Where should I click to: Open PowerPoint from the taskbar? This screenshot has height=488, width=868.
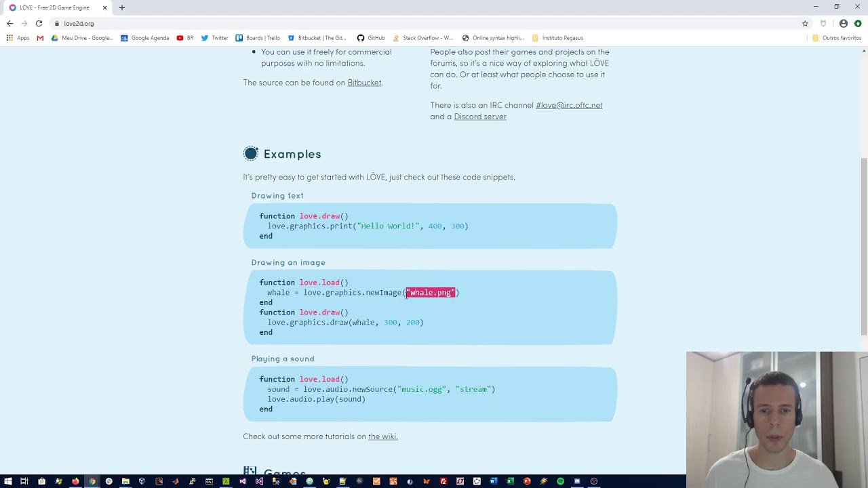pyautogui.click(x=526, y=481)
